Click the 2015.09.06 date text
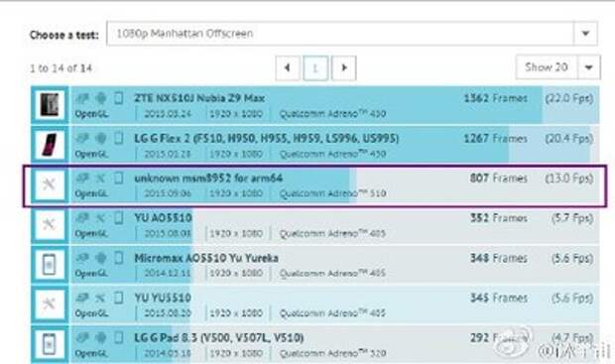This screenshot has height=364, width=615. [x=168, y=193]
